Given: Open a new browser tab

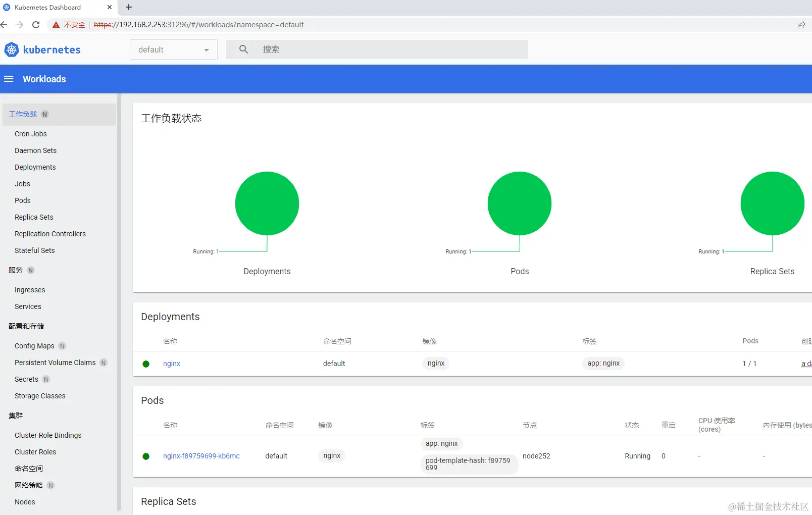Looking at the screenshot, I should 129,7.
